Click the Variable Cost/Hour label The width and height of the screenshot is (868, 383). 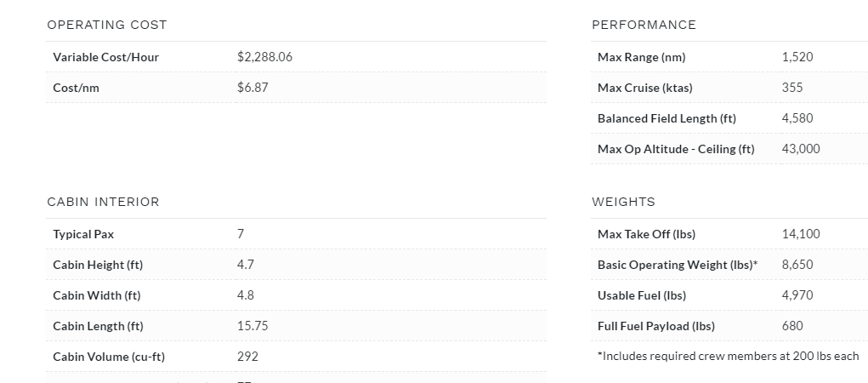(x=105, y=57)
